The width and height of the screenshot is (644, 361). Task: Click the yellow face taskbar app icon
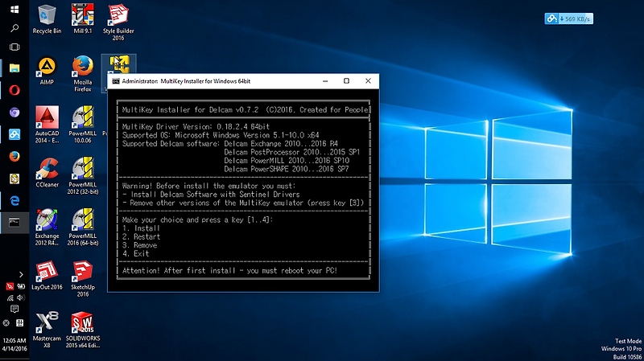(14, 178)
